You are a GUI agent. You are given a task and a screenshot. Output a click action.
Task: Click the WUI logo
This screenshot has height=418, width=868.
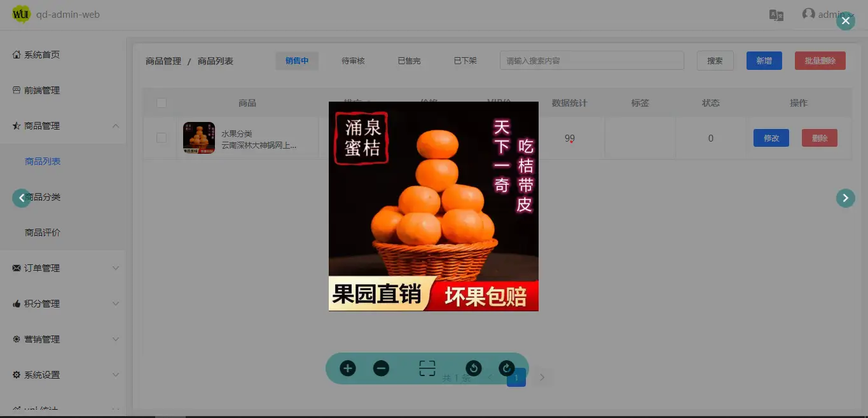coord(21,15)
